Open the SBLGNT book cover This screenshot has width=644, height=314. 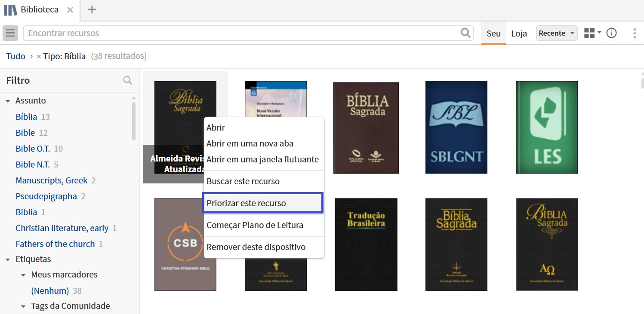[x=456, y=127]
